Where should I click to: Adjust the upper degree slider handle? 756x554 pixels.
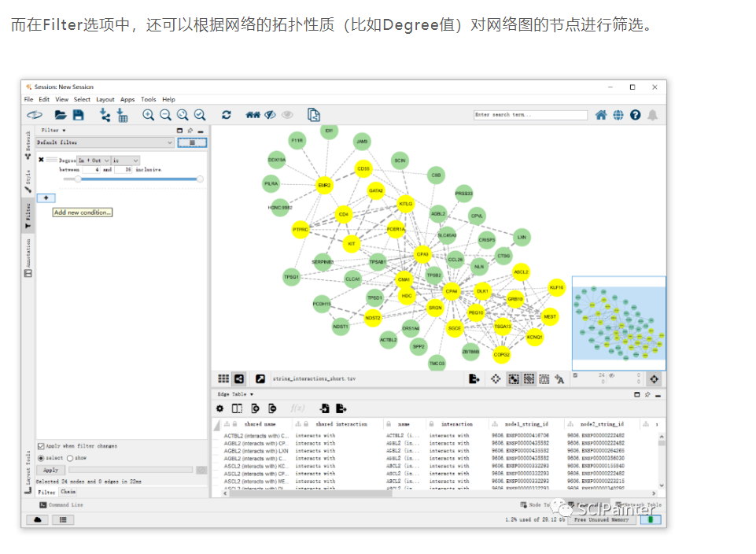[200, 179]
